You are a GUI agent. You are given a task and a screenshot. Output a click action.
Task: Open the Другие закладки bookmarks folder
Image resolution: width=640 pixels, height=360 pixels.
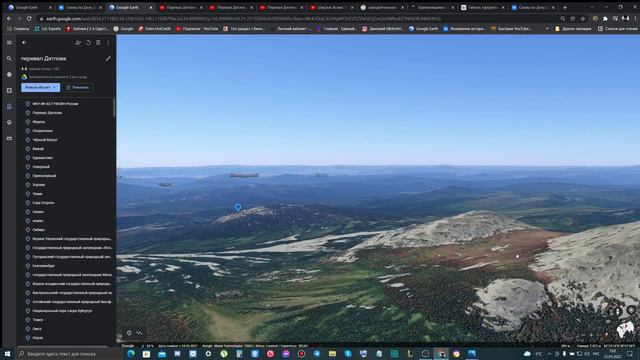tap(573, 29)
